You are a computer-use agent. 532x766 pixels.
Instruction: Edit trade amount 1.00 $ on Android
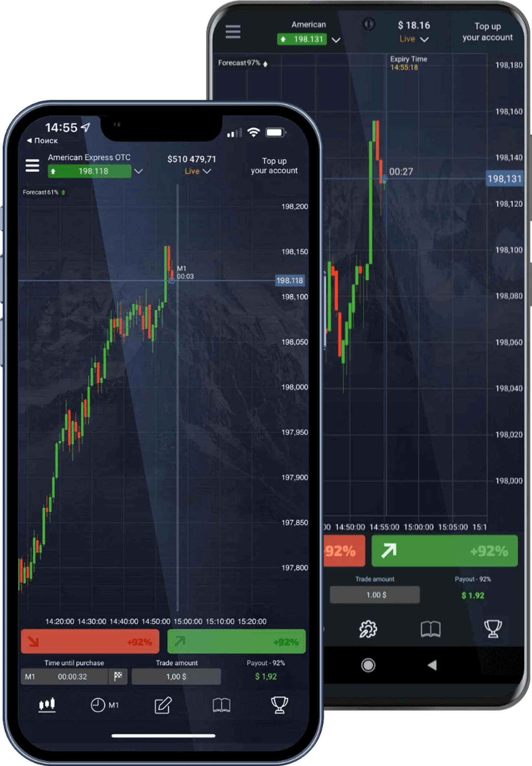pyautogui.click(x=375, y=595)
